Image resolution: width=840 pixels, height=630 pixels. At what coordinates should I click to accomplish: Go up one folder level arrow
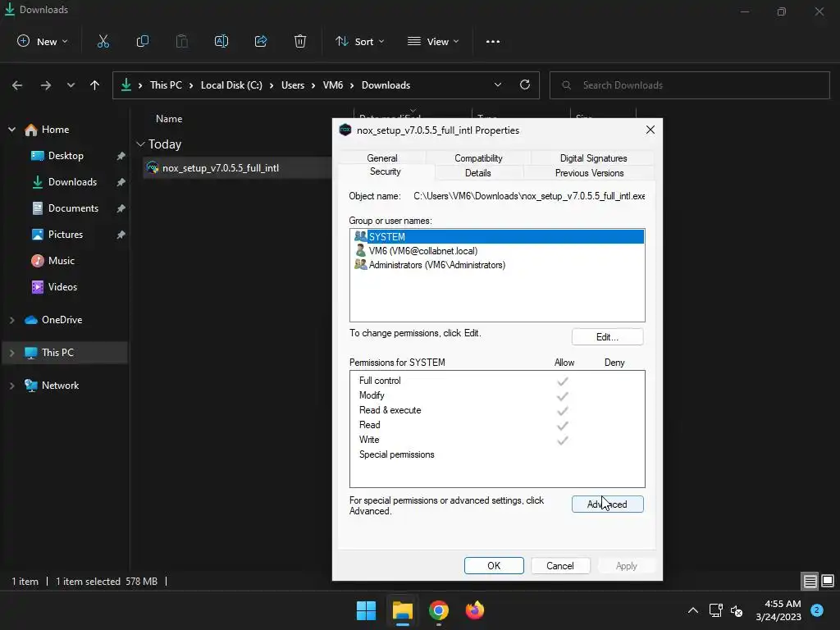[x=95, y=85]
